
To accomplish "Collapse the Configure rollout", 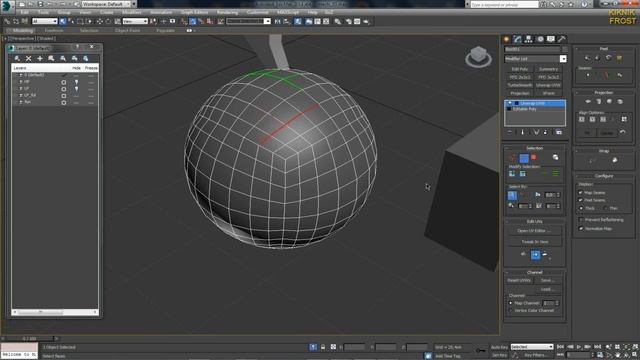I will [603, 176].
